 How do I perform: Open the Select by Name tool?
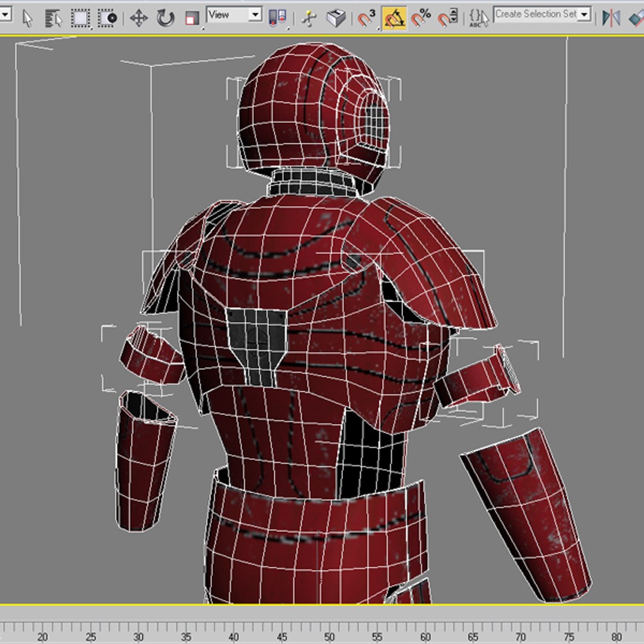[x=53, y=18]
